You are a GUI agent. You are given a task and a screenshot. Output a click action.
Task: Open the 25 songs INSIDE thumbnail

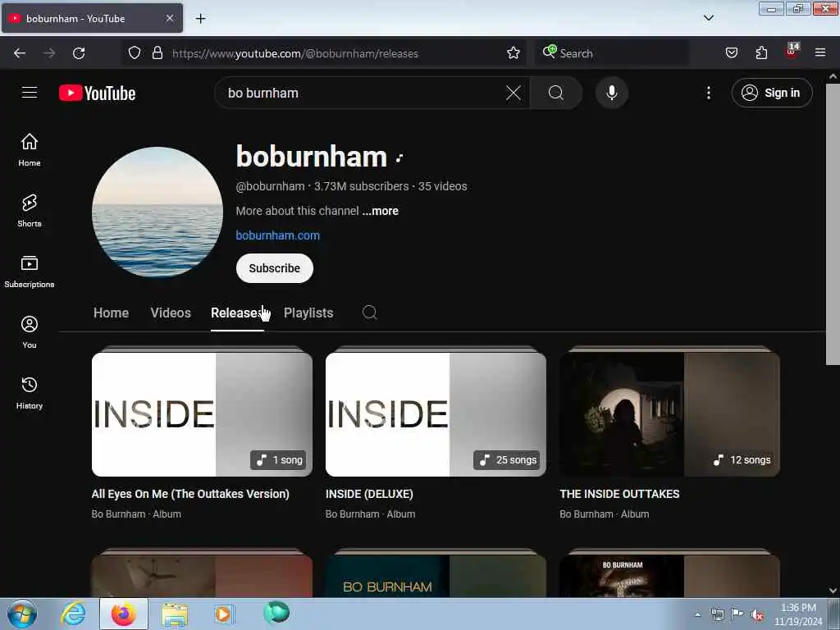[436, 413]
